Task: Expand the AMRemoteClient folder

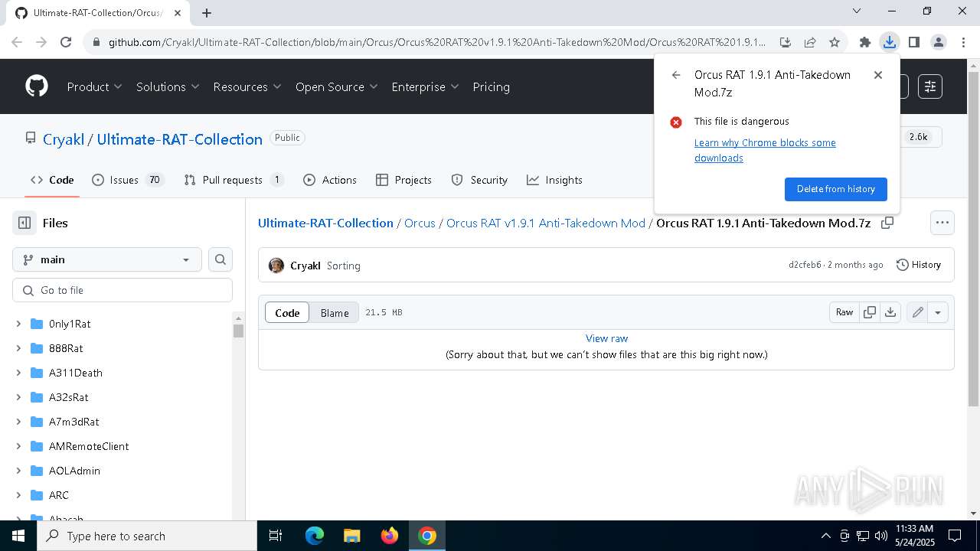Action: click(x=18, y=446)
